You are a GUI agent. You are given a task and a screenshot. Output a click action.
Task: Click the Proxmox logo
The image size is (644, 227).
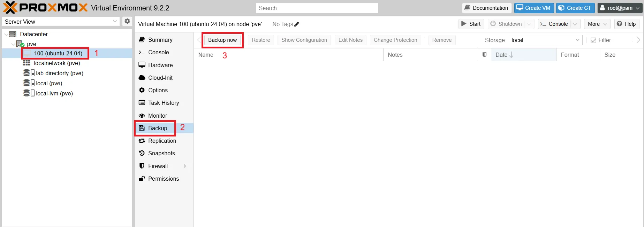point(45,7)
